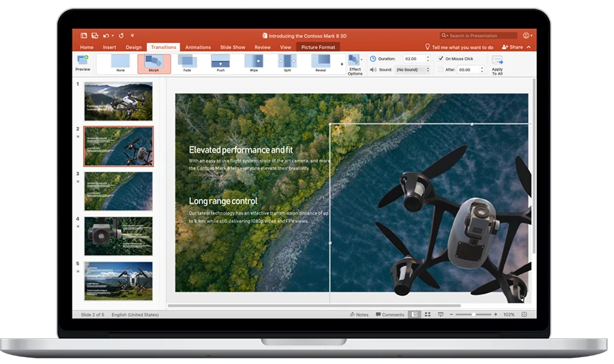
Task: Click Fit slide to window icon
Action: [x=525, y=314]
